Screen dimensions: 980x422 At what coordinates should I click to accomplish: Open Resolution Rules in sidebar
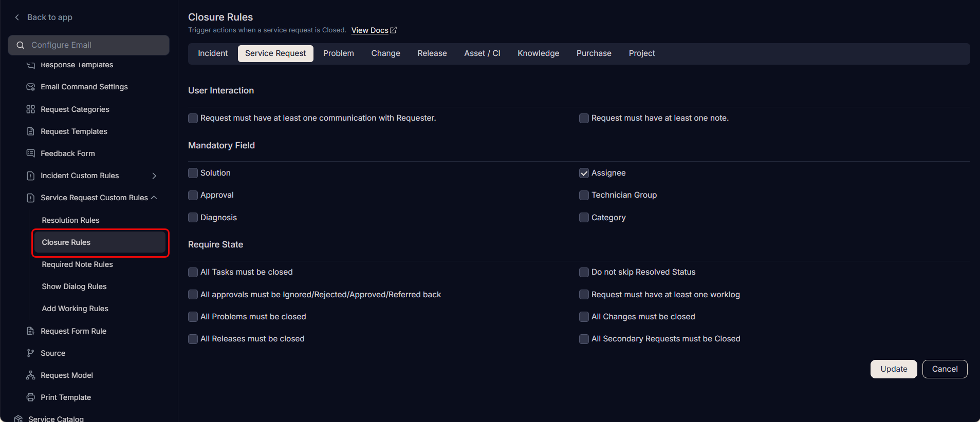pos(70,220)
